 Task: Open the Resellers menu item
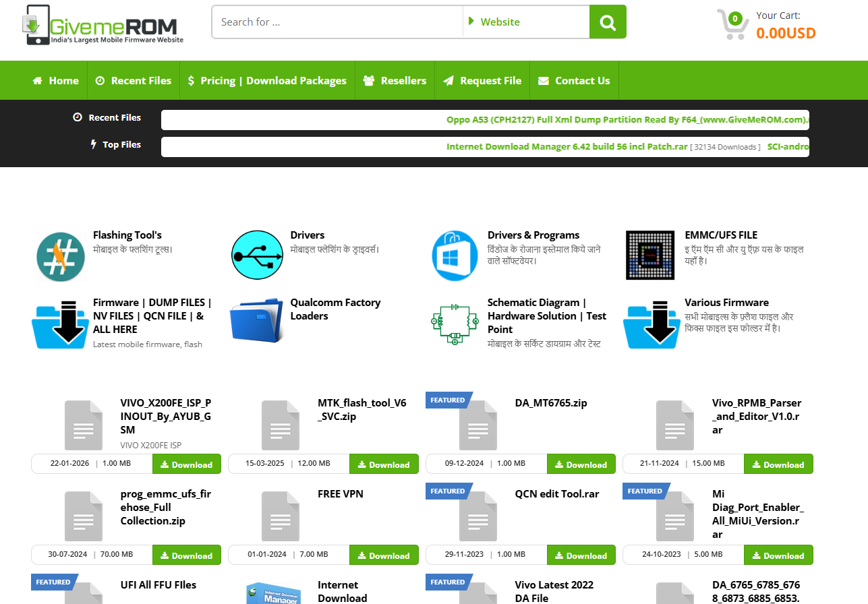point(395,81)
